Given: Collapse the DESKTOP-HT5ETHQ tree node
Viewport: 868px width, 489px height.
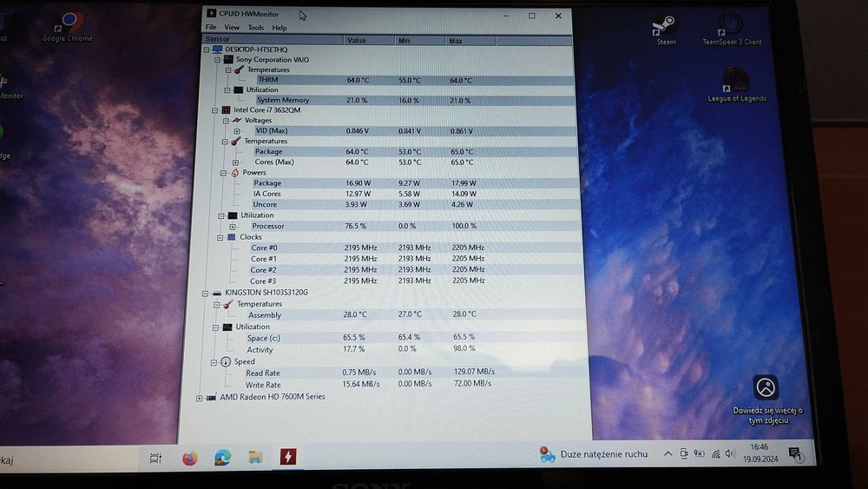Looking at the screenshot, I should (x=207, y=50).
